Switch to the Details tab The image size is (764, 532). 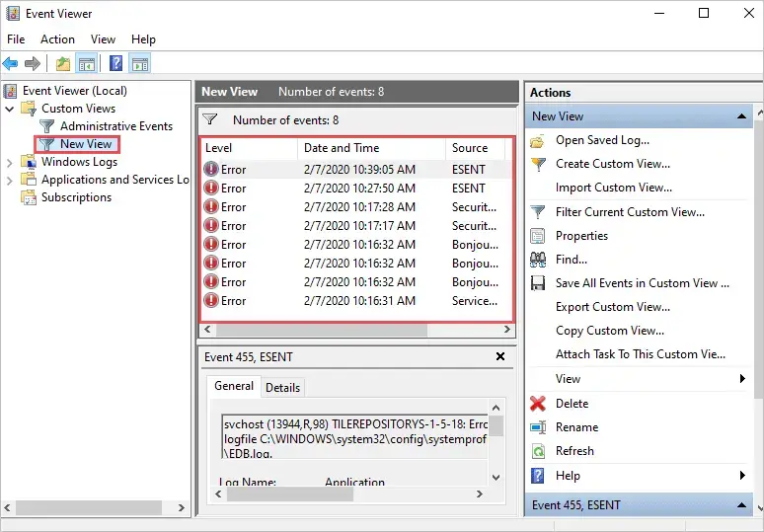pos(282,388)
